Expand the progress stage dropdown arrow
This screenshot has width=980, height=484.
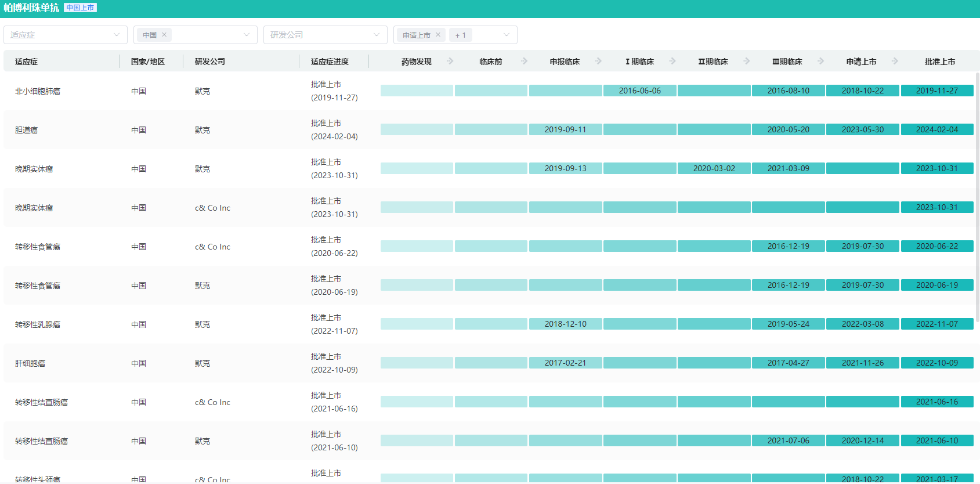pos(507,35)
